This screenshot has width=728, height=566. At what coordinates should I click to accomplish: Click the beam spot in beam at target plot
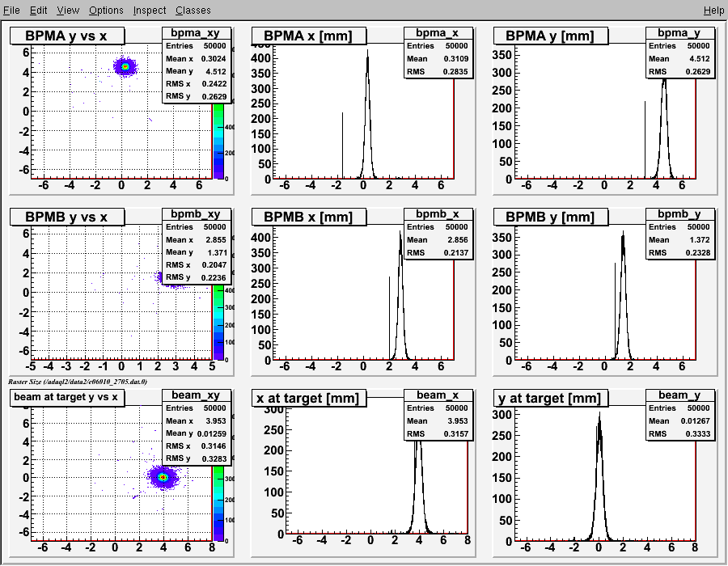[163, 477]
